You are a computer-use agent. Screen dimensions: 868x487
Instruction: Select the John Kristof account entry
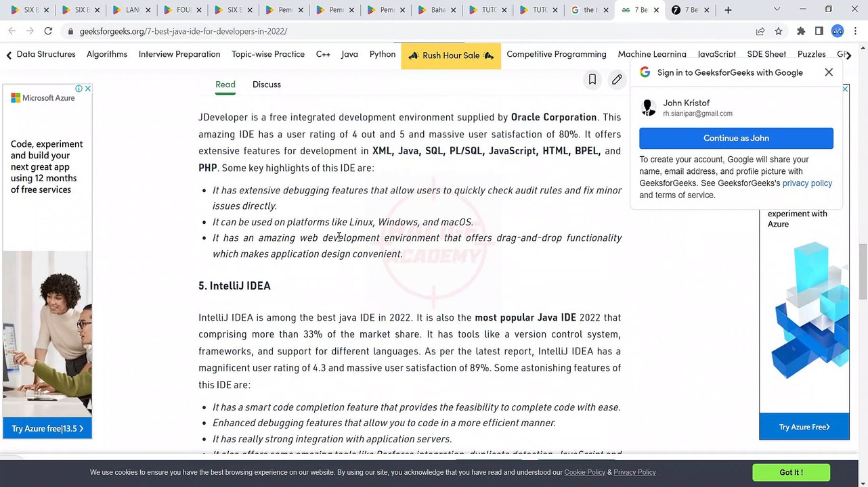click(x=736, y=108)
